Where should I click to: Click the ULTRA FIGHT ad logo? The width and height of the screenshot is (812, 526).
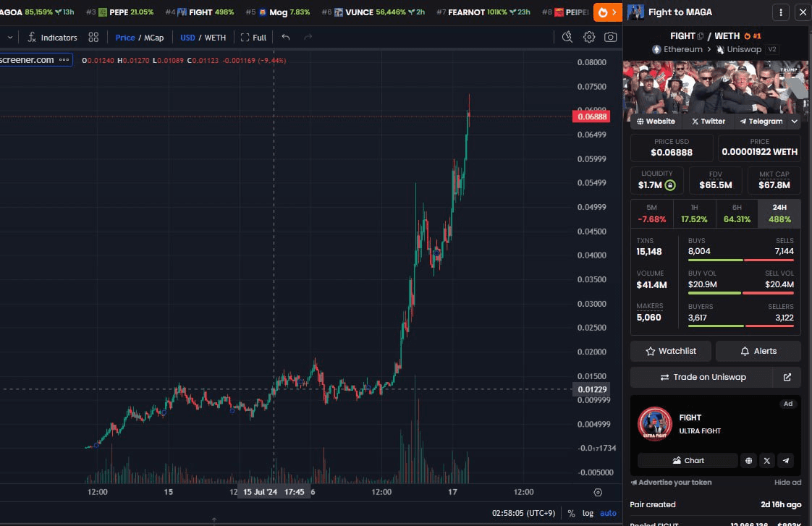(x=654, y=423)
